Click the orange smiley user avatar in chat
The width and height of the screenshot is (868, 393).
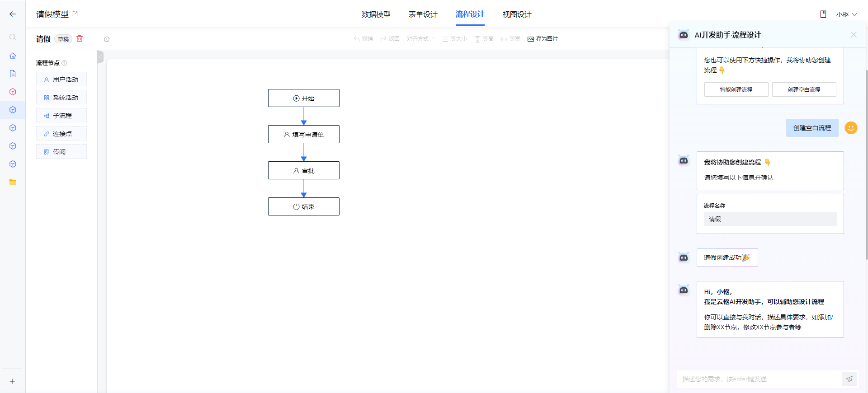click(851, 128)
